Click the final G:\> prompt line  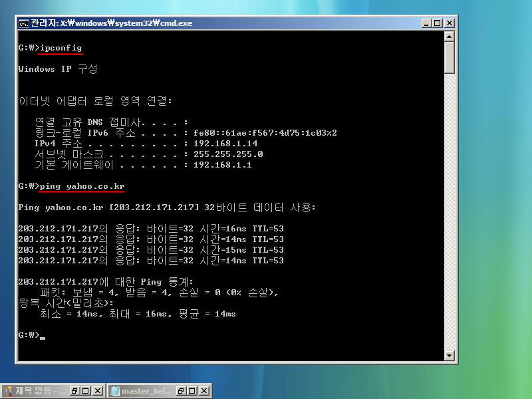point(31,335)
